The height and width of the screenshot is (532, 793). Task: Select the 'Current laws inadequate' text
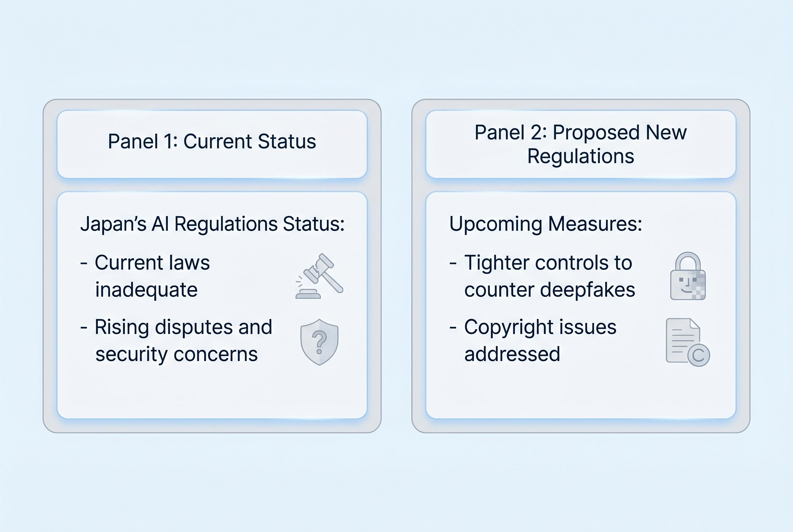click(x=152, y=276)
